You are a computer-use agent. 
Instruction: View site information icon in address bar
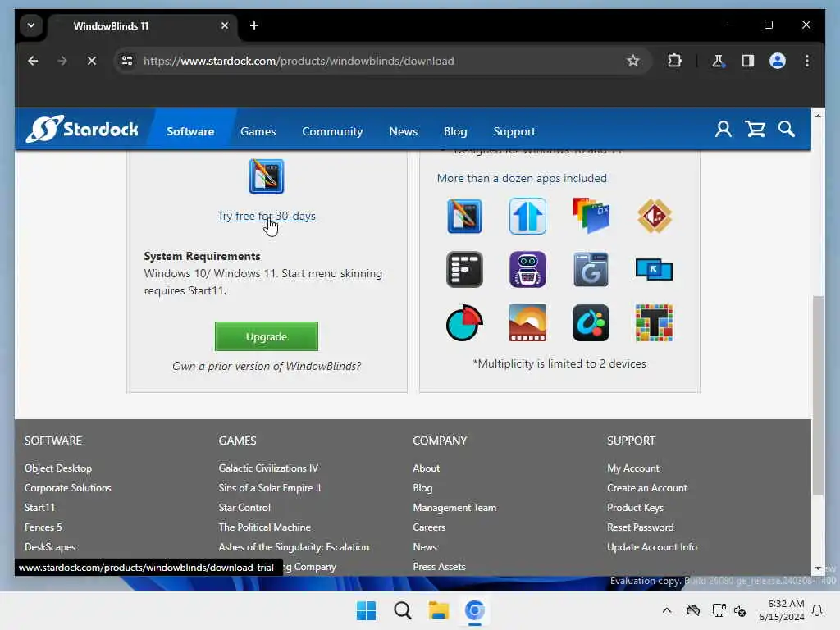coord(127,61)
